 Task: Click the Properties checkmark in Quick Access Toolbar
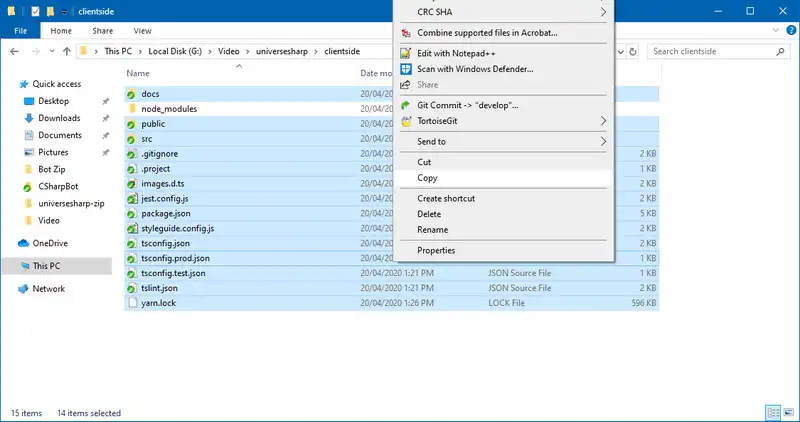pyautogui.click(x=36, y=11)
